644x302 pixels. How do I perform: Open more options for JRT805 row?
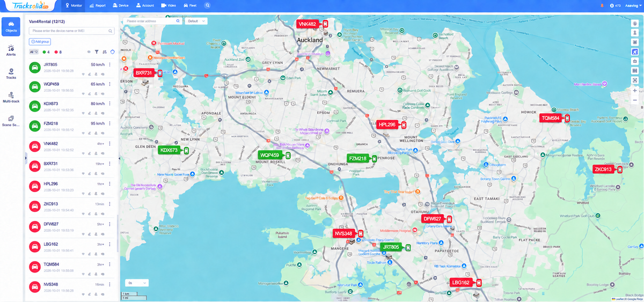point(109,64)
